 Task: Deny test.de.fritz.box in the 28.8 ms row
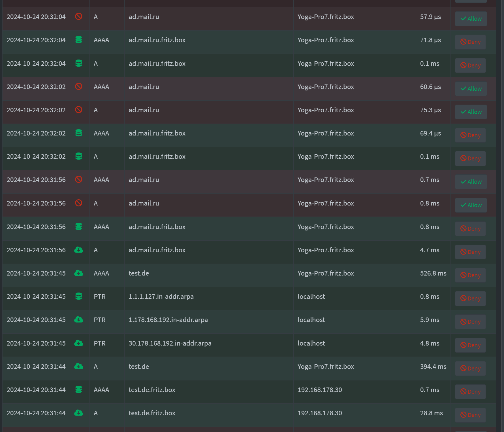click(x=470, y=415)
